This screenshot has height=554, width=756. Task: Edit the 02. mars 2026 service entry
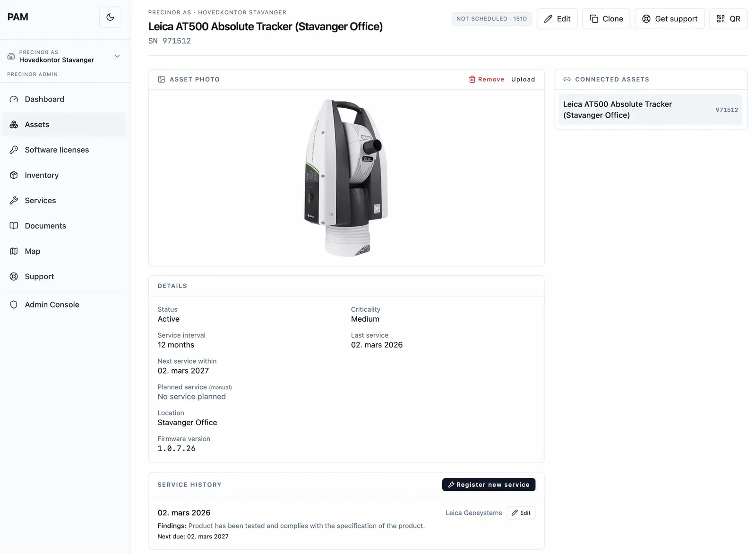pyautogui.click(x=521, y=513)
